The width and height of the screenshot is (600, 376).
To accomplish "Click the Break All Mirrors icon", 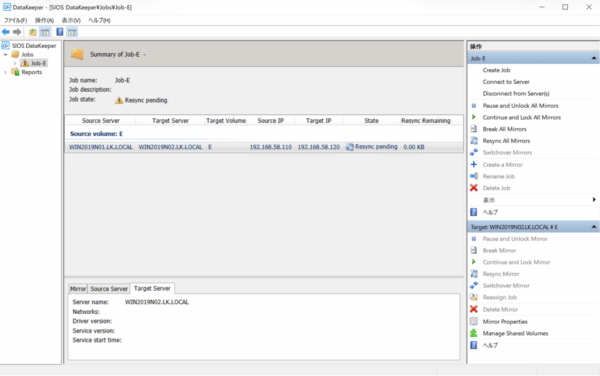I will (474, 129).
